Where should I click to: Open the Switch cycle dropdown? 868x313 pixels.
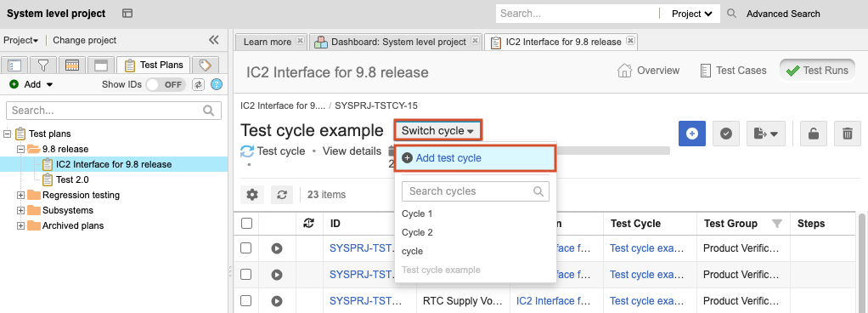coord(438,131)
